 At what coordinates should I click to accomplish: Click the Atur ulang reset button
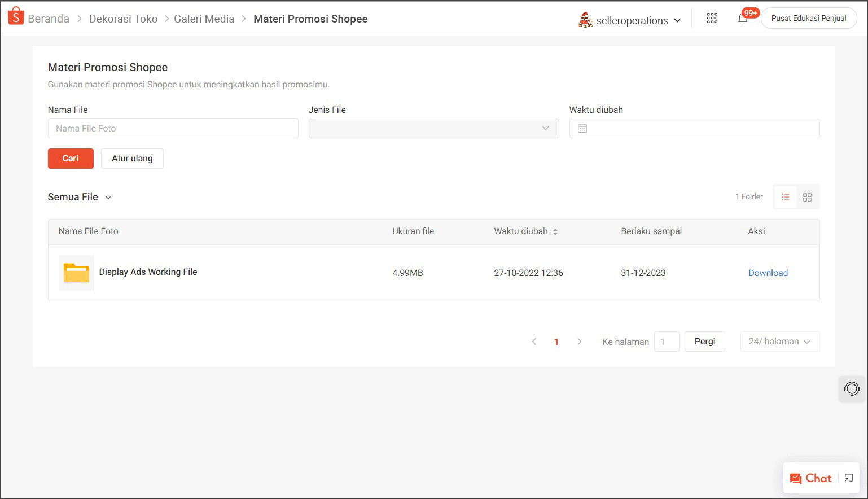point(132,159)
